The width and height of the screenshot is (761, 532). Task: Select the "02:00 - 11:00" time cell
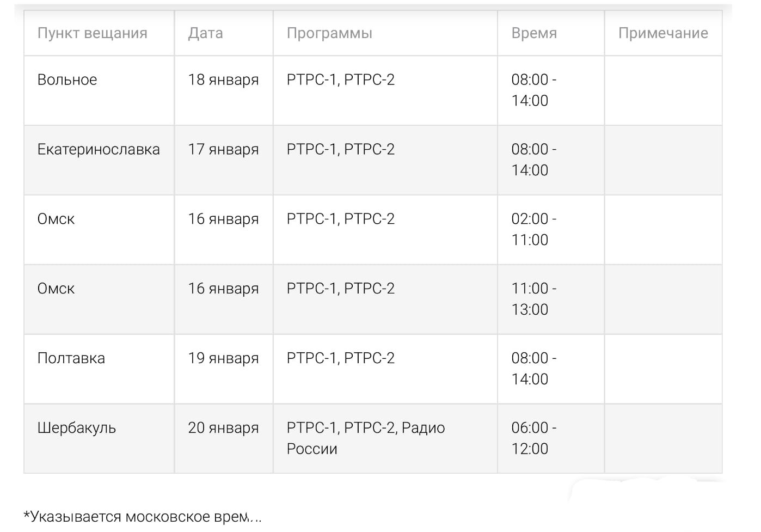tap(533, 229)
